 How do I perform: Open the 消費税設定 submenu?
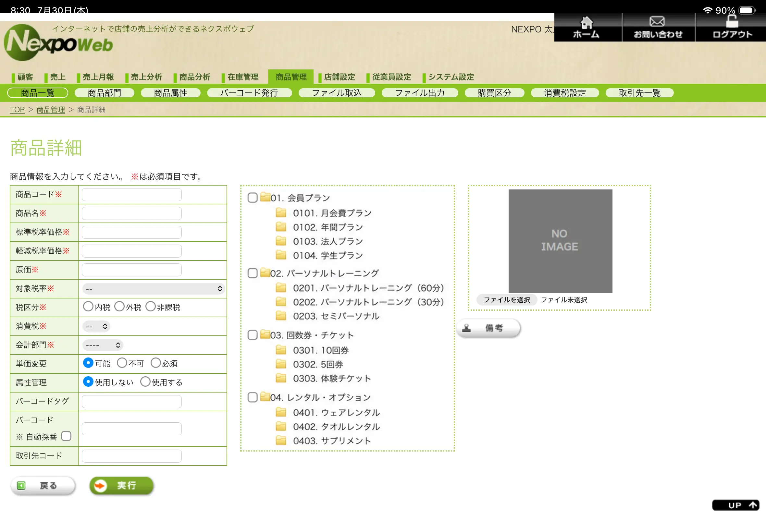pos(565,93)
